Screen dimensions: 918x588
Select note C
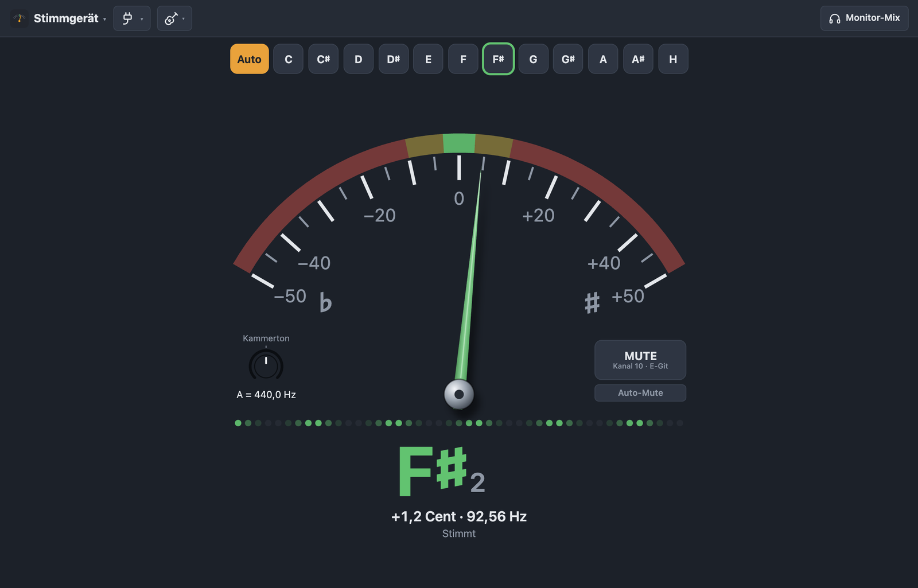[289, 59]
